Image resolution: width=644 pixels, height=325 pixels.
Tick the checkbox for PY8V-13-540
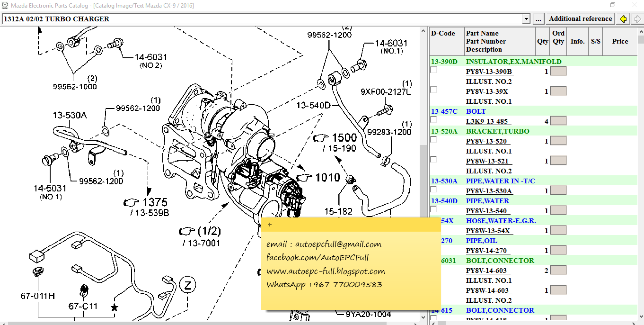(433, 209)
